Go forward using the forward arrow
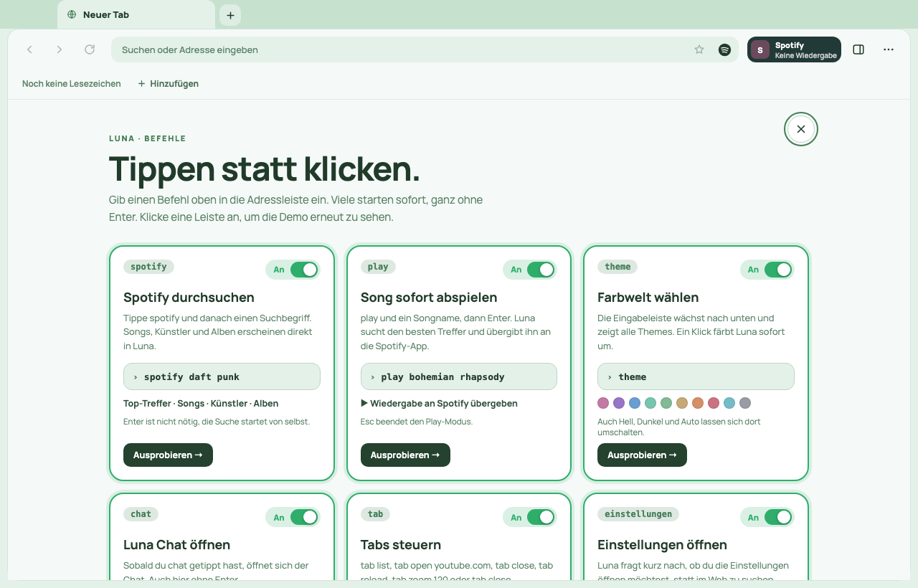 click(60, 49)
